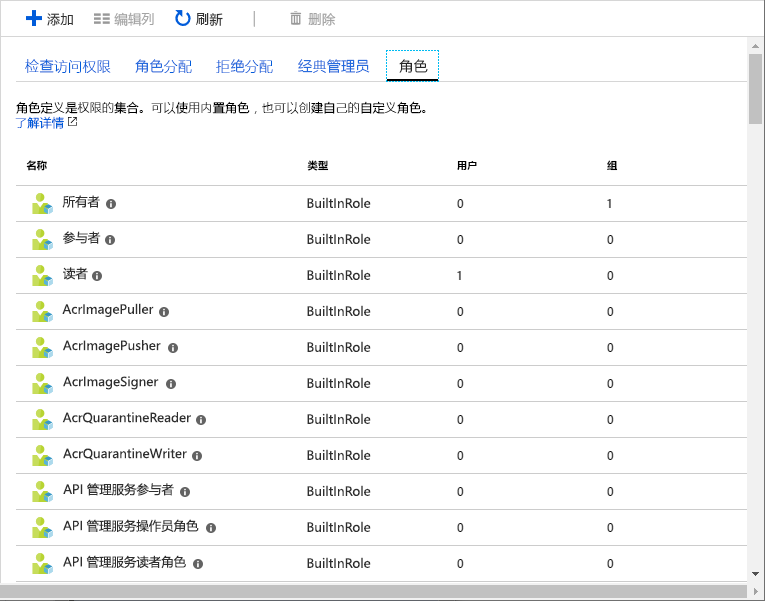Click external link icon beside 了解详情

click(72, 122)
